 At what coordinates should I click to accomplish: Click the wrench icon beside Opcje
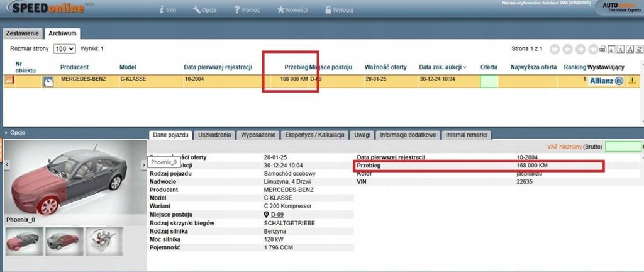196,9
